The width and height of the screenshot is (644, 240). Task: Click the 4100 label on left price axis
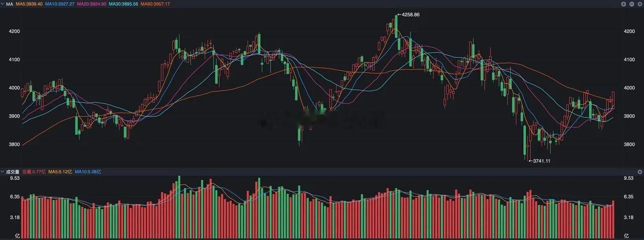tap(14, 59)
